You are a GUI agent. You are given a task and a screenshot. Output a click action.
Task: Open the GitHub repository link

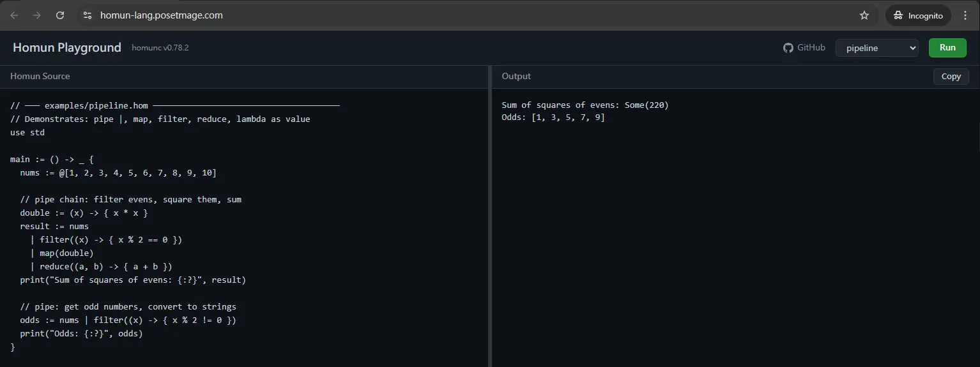804,48
